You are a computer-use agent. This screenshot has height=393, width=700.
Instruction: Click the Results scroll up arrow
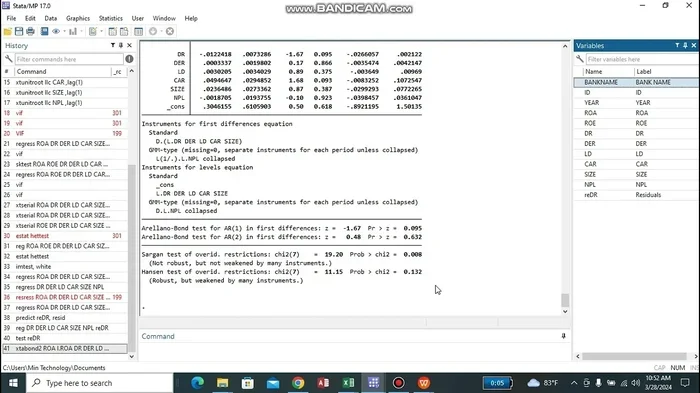pos(565,46)
